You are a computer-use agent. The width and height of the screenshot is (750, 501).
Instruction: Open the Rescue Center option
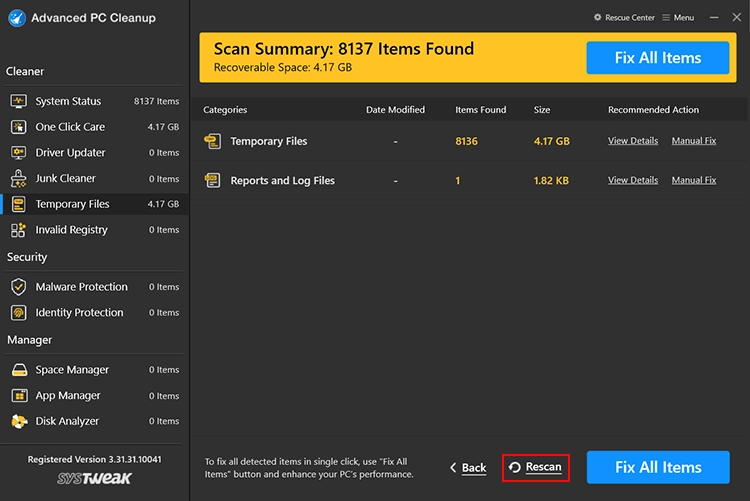pos(626,18)
